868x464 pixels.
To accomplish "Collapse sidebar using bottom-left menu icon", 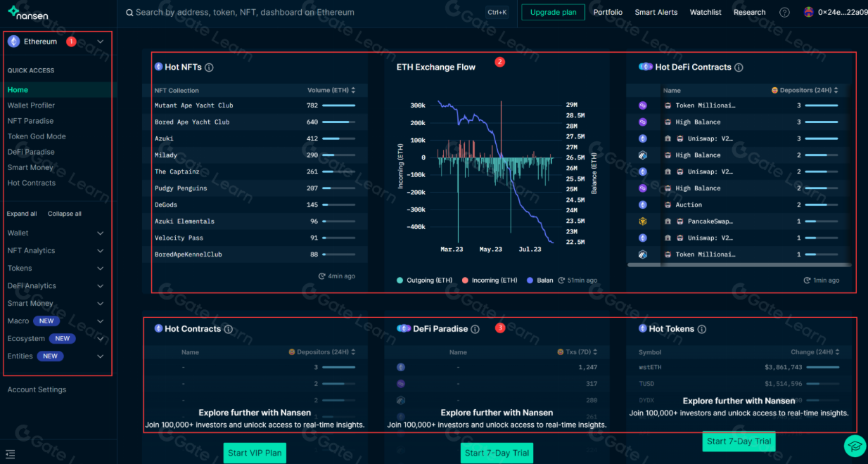I will [10, 453].
